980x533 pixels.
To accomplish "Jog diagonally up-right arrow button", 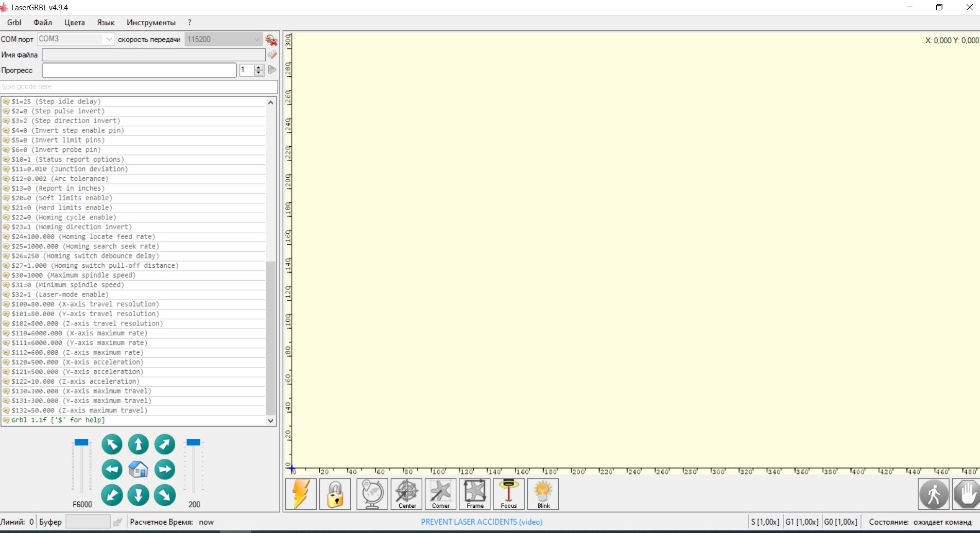I will click(165, 444).
